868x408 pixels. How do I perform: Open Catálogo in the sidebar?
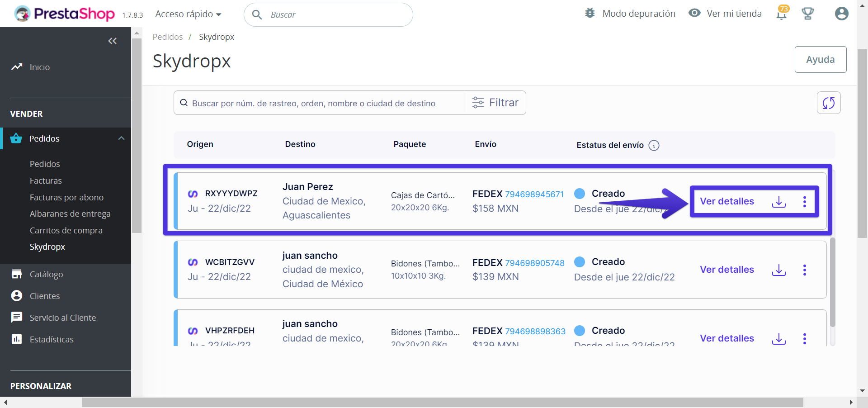click(x=46, y=274)
